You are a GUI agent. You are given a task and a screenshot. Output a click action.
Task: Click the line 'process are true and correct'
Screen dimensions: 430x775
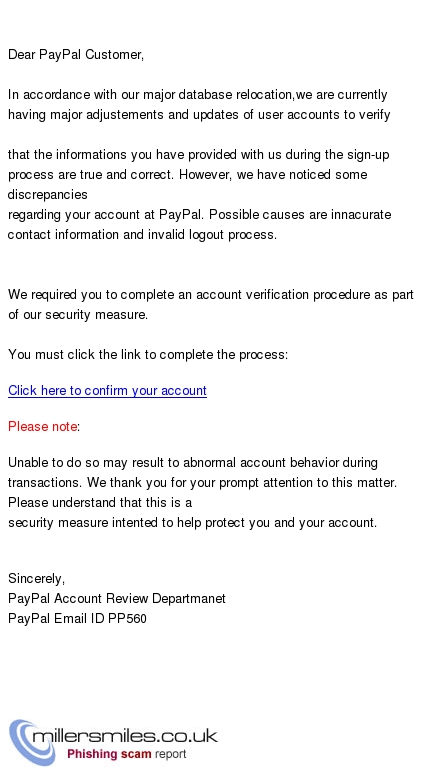[187, 174]
